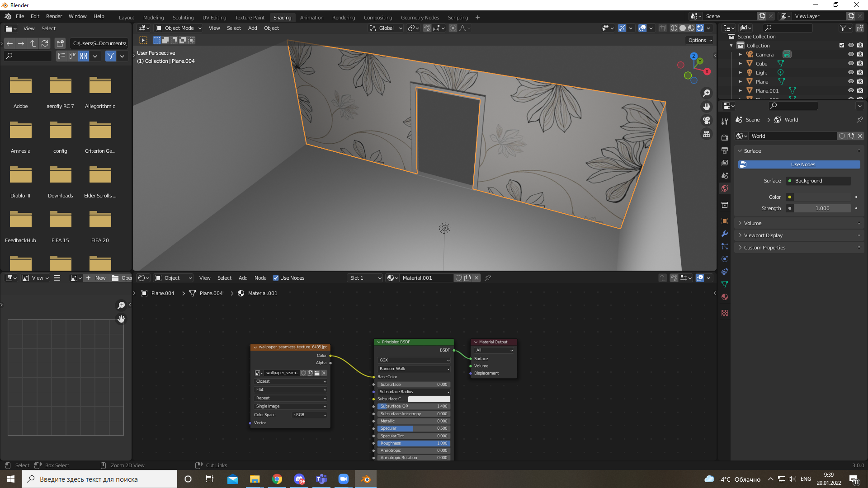This screenshot has width=868, height=488.
Task: Open the Physics properties tab
Action: click(725, 259)
